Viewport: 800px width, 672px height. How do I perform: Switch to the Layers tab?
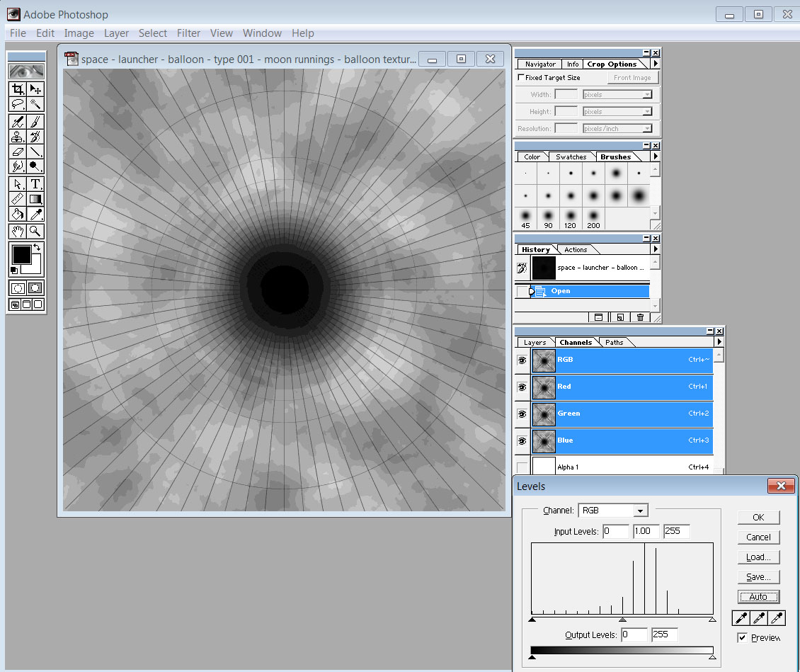(x=535, y=343)
